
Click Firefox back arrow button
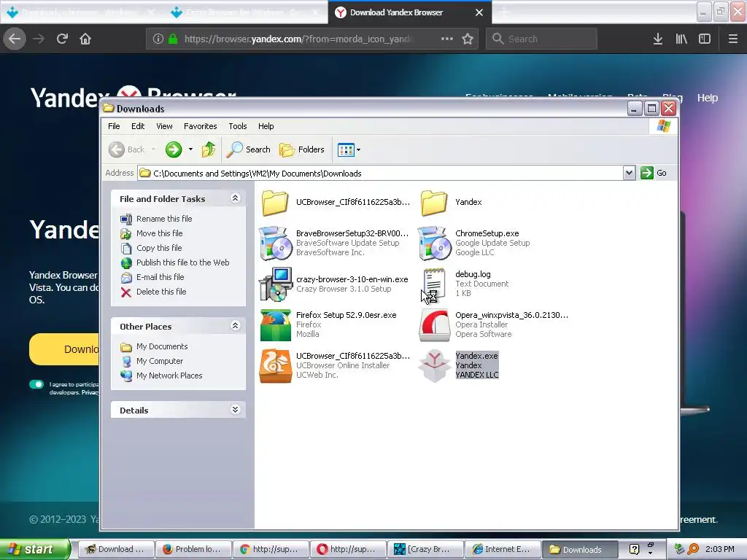click(x=15, y=39)
